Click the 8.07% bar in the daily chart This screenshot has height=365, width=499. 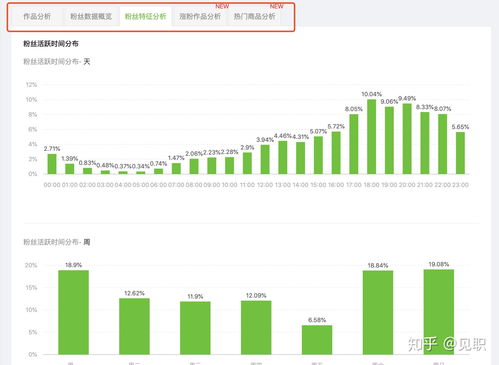[442, 144]
